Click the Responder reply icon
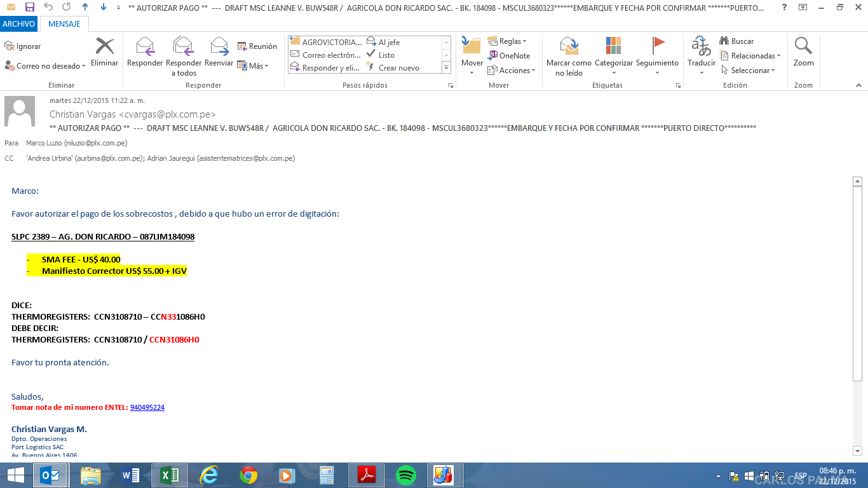The image size is (868, 488). (x=145, y=47)
